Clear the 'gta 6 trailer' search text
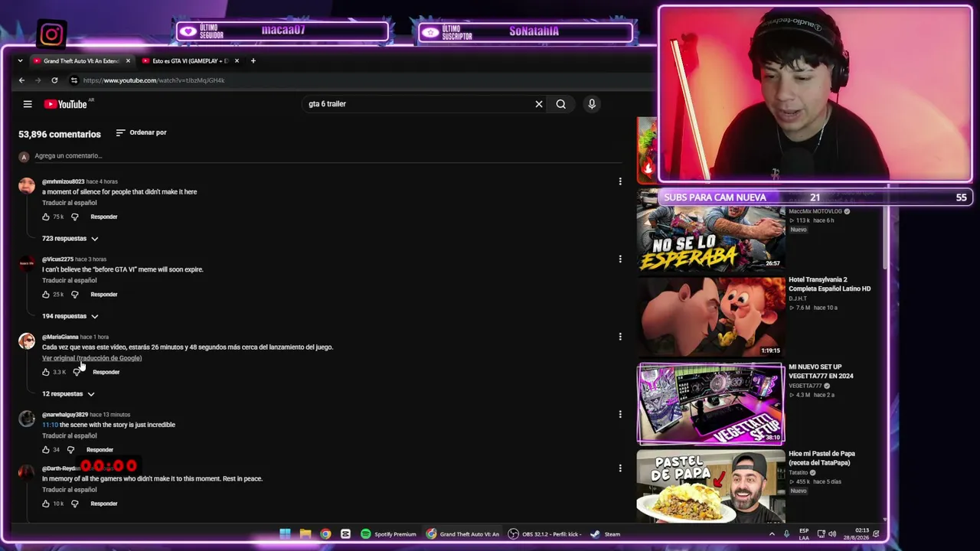The width and height of the screenshot is (980, 551). click(x=539, y=104)
